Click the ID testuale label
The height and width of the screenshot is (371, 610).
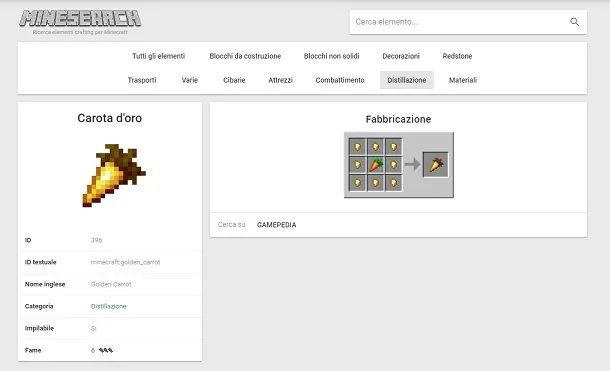click(x=40, y=262)
